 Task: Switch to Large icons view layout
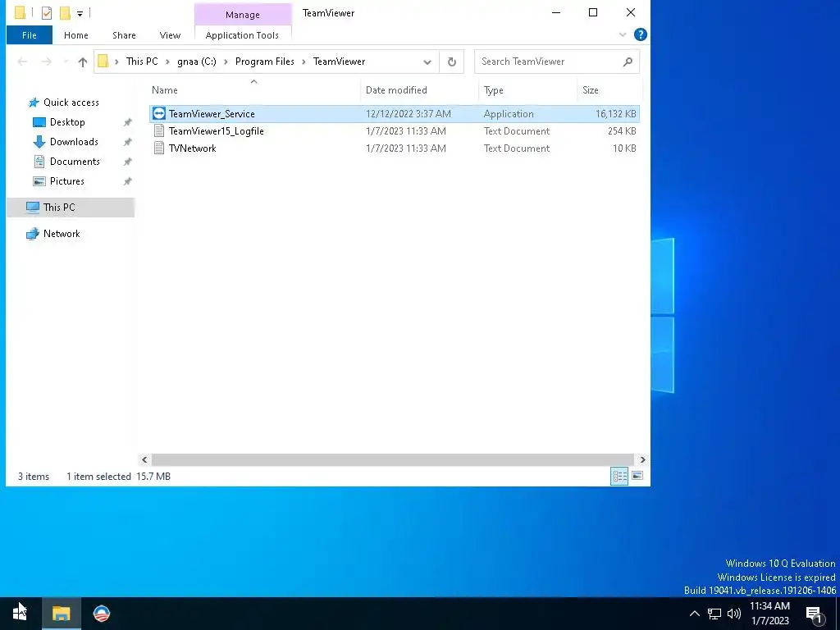(637, 477)
